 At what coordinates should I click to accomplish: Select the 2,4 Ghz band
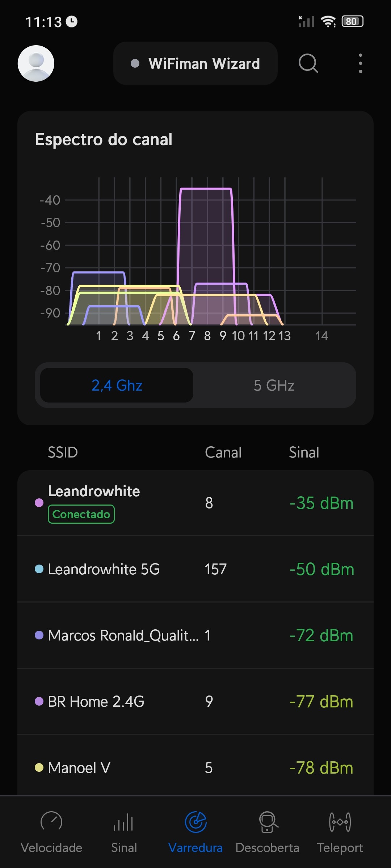pos(117,386)
